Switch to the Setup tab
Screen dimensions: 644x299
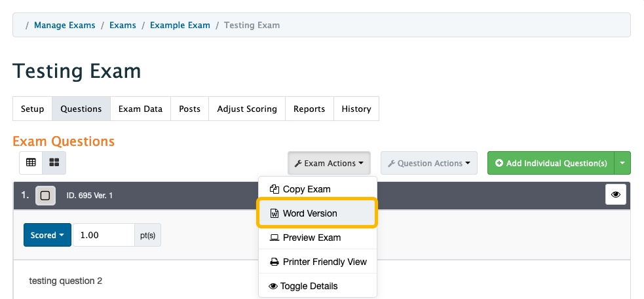coord(33,109)
